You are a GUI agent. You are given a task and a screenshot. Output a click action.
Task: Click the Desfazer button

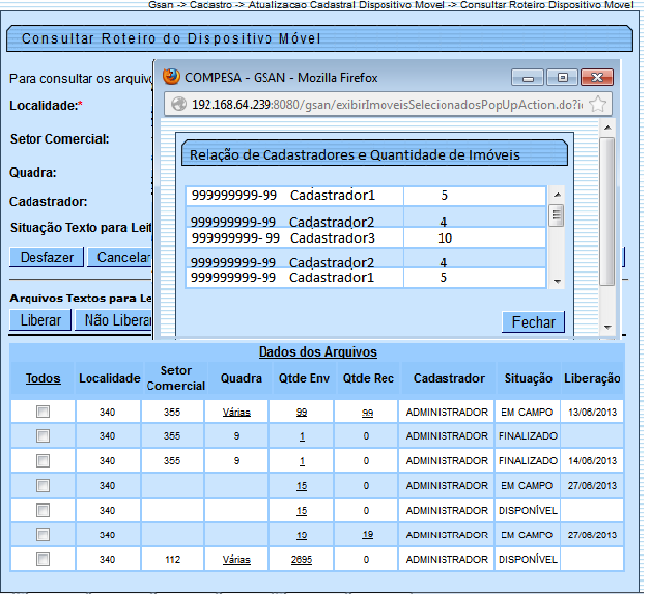point(47,257)
